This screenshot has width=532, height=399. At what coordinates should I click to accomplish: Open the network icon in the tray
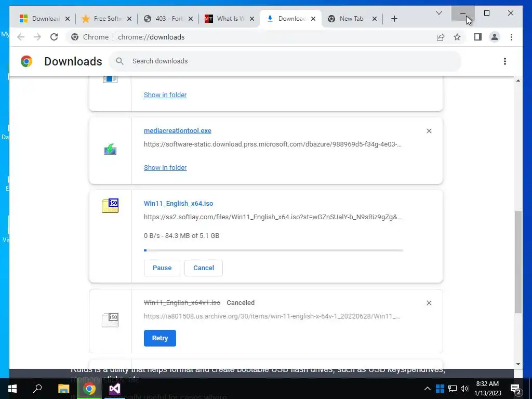[x=453, y=389]
